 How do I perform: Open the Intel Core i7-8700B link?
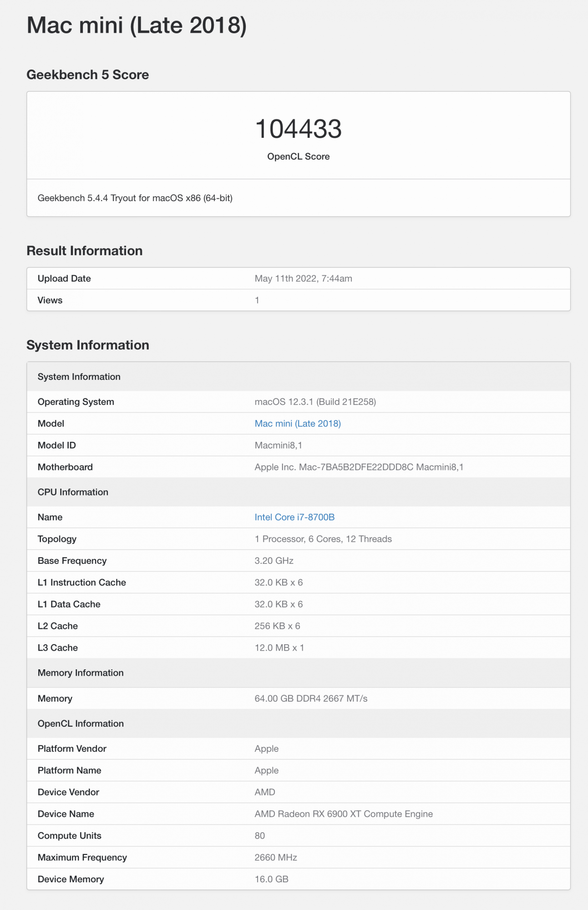[x=294, y=517]
